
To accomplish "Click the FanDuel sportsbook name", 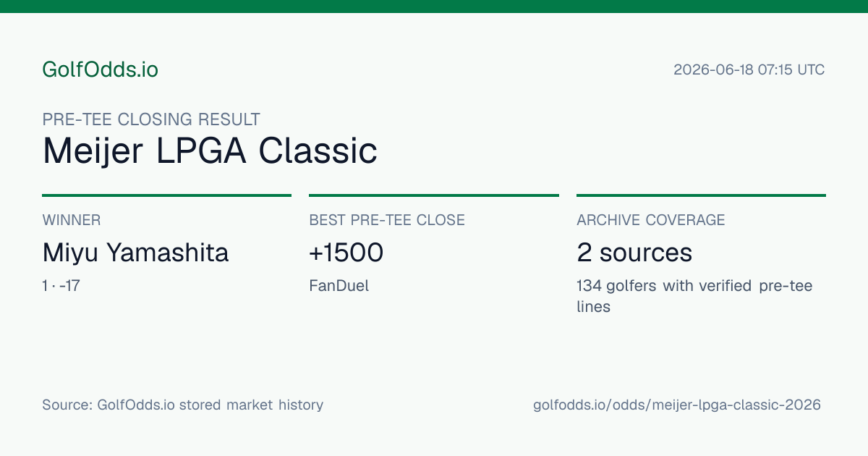I will pyautogui.click(x=339, y=286).
